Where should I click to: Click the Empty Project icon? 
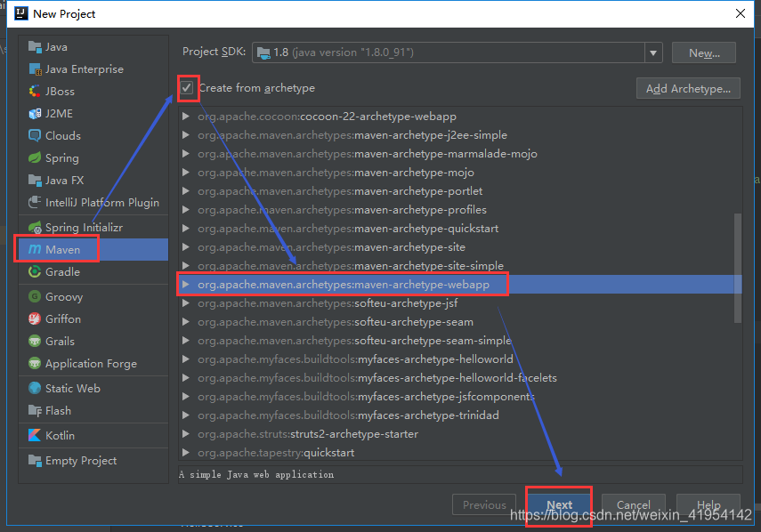(x=35, y=460)
